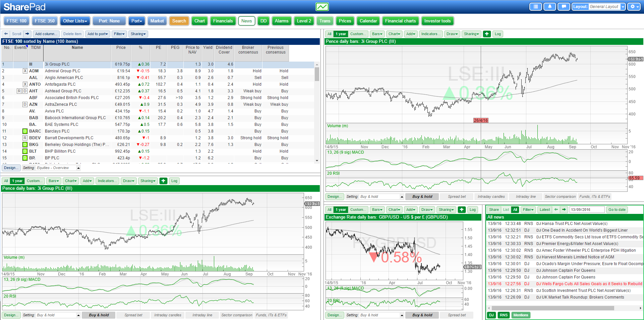Select Anglo American PLC row
644x320 pixels.
[158, 78]
